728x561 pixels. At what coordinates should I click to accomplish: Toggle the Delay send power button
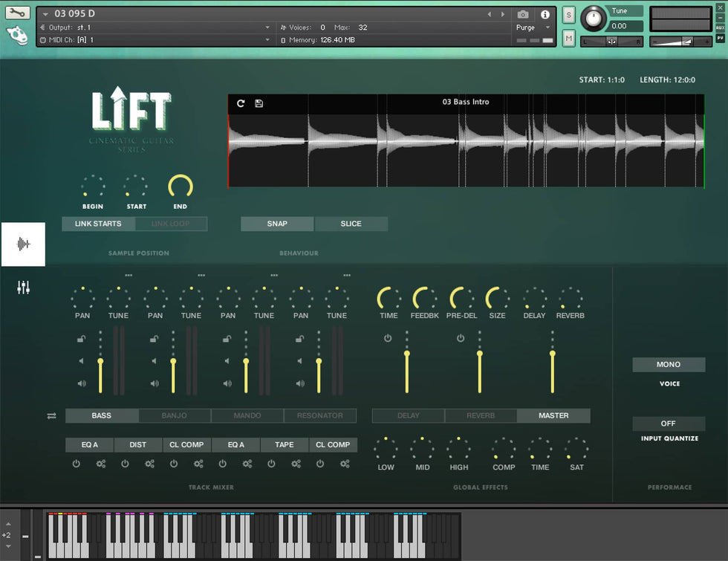[388, 339]
